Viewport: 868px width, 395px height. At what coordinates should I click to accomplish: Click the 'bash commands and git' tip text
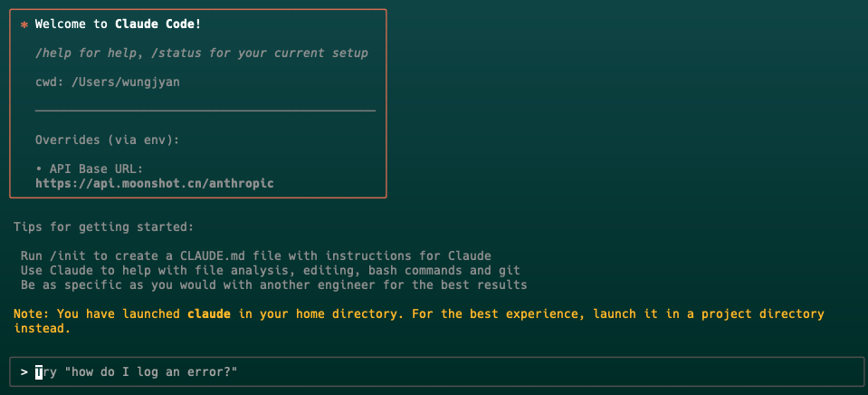click(444, 270)
